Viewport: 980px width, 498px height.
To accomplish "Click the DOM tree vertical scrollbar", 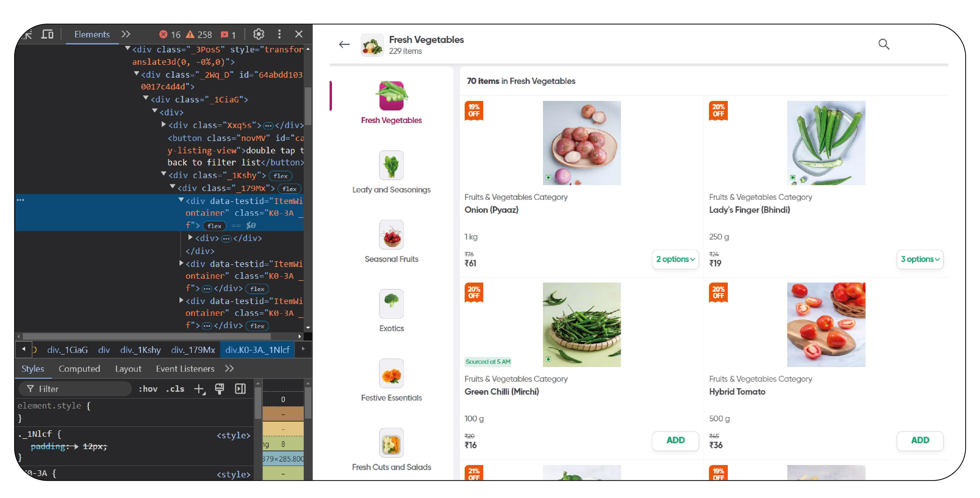I will click(x=308, y=107).
